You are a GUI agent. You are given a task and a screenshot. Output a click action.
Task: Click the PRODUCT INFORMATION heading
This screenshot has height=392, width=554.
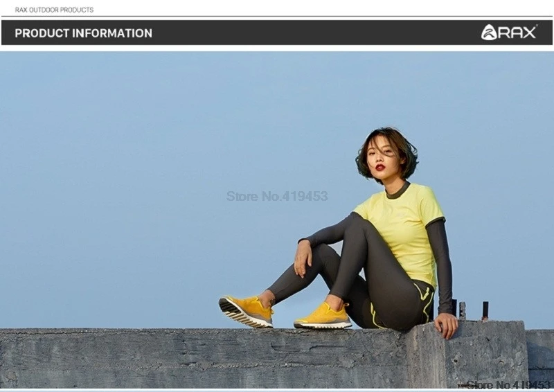tap(83, 33)
